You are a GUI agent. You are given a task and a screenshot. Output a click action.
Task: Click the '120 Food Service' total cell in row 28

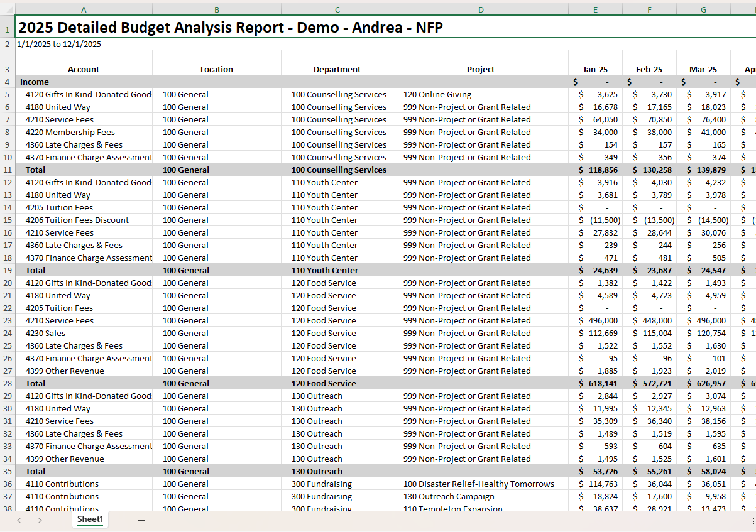(337, 383)
